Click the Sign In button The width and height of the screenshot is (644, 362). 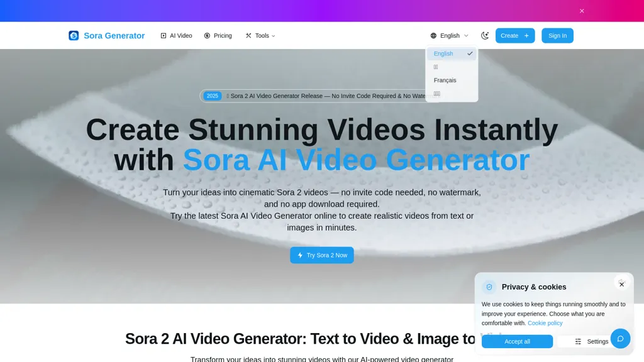(557, 36)
